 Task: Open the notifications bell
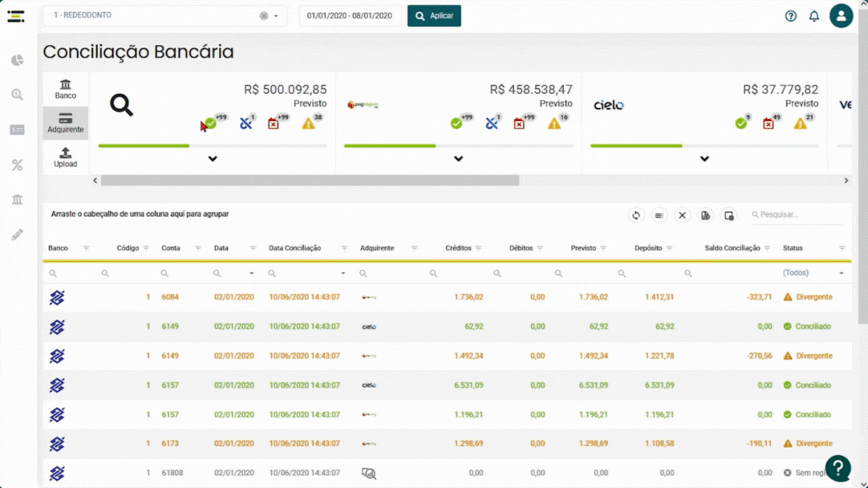[x=813, y=16]
